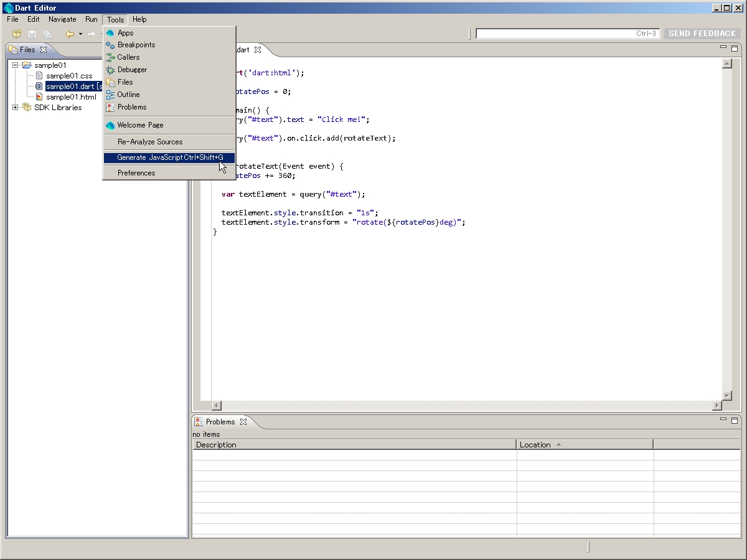Select sample01.html in the Files tree
Screen dimensions: 747x560
[71, 97]
